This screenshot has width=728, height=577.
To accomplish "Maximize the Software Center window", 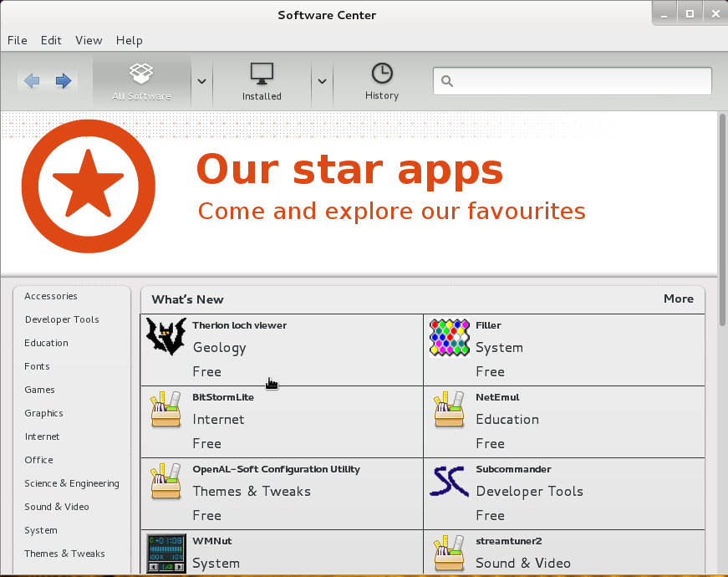I will (690, 14).
